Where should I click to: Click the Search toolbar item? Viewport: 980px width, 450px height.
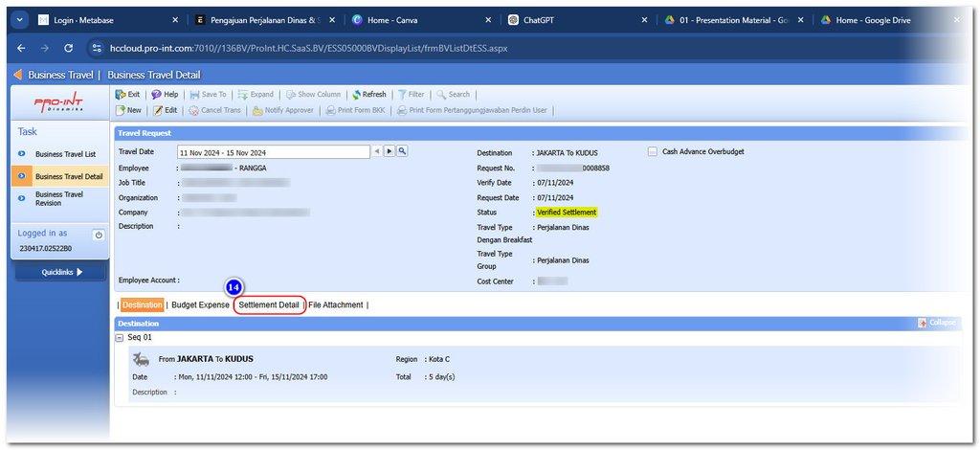[x=453, y=95]
